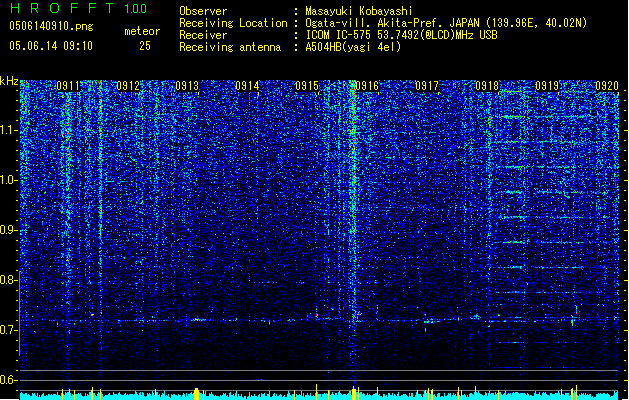This screenshot has width=629, height=400.
Task: Select the filename 0506140910.png
Action: [x=51, y=26]
